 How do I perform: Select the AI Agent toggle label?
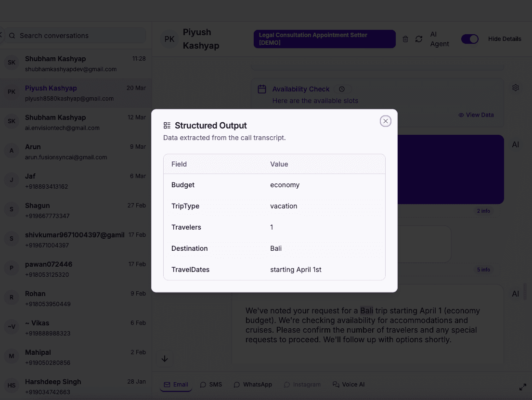click(x=439, y=39)
